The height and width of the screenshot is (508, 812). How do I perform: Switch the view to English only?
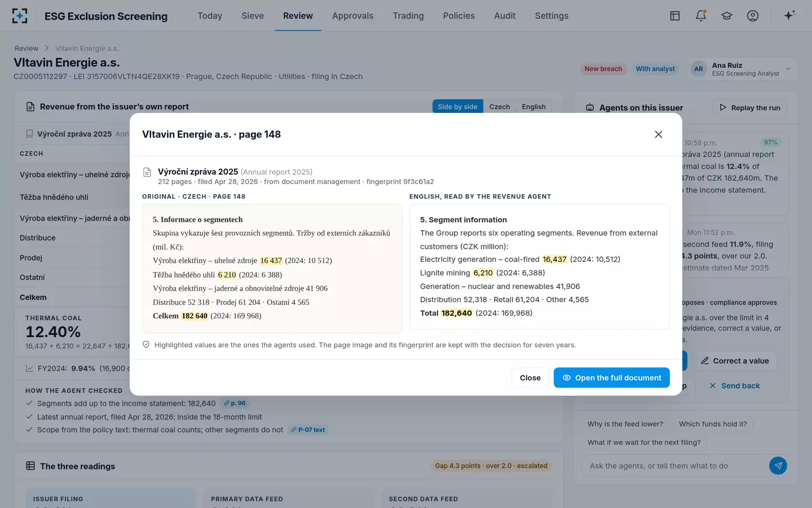coord(533,107)
